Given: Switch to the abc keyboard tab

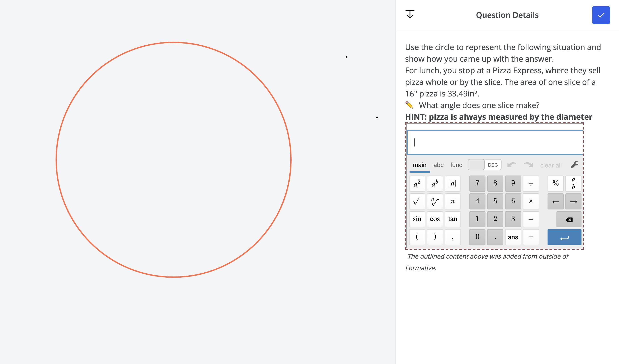Looking at the screenshot, I should (x=438, y=165).
